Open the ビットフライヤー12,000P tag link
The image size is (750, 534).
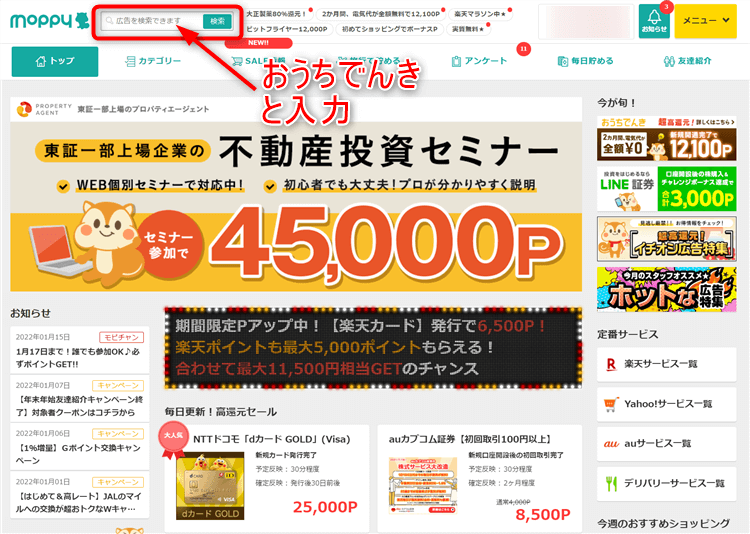[x=287, y=29]
